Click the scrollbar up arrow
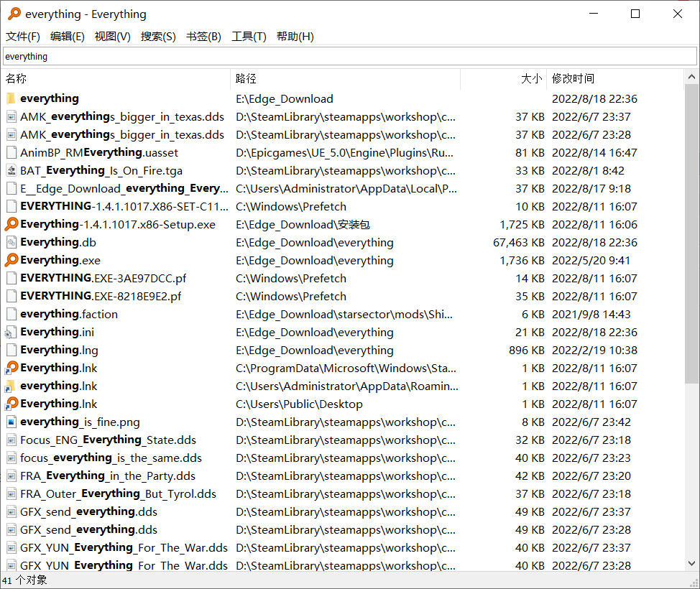The width and height of the screenshot is (700, 589). [691, 77]
